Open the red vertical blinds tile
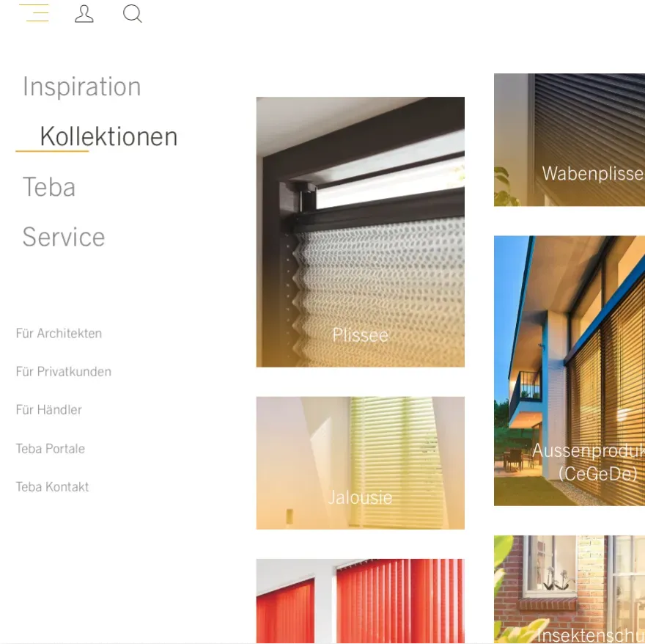 [x=361, y=601]
